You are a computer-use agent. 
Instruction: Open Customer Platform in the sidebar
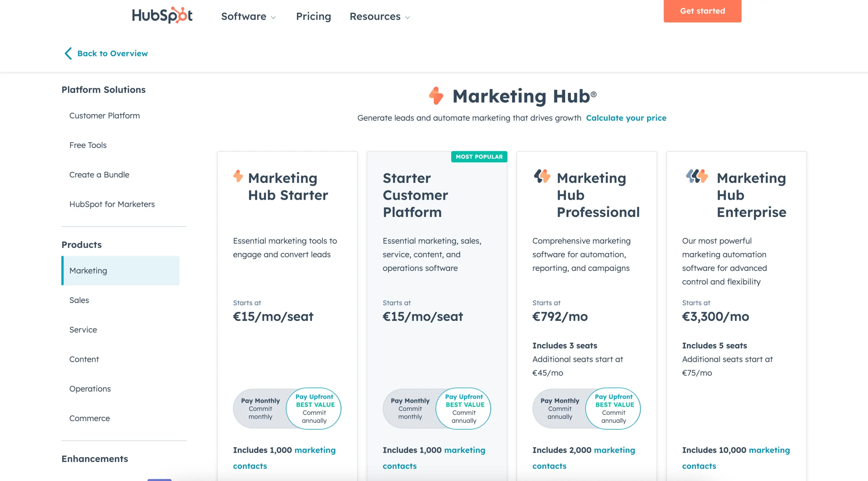click(x=104, y=115)
